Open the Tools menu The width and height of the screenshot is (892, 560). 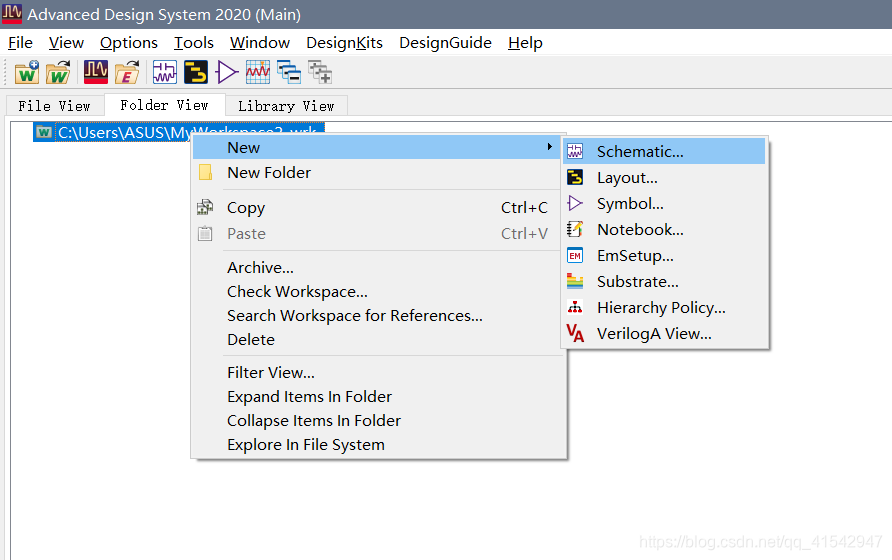193,43
